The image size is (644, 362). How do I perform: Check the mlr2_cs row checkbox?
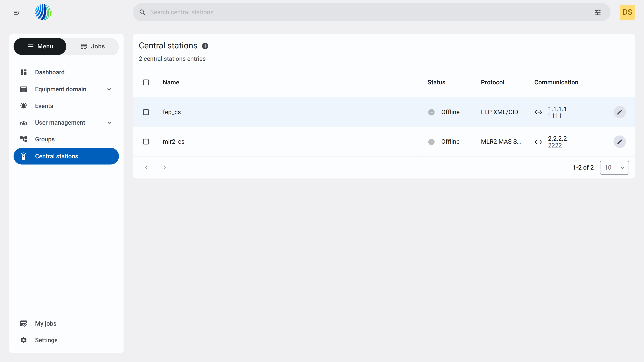146,142
